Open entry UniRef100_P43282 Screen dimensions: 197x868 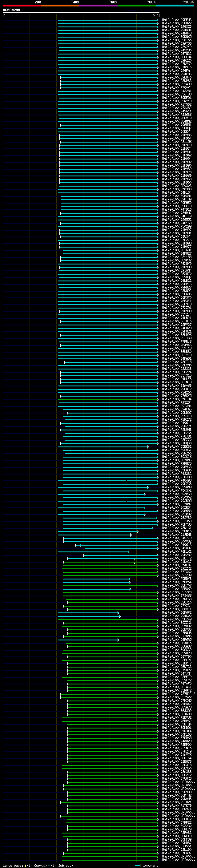tap(177, 474)
